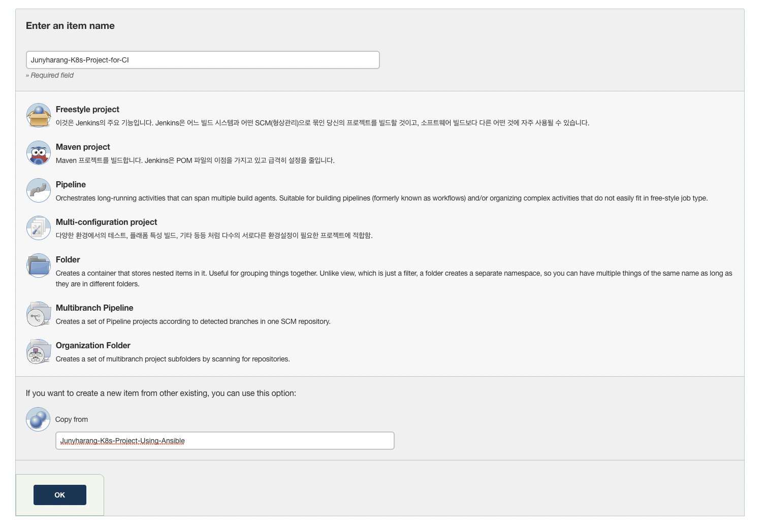This screenshot has height=532, width=767.
Task: Select the Multibranch Pipeline icon
Action: click(x=39, y=314)
